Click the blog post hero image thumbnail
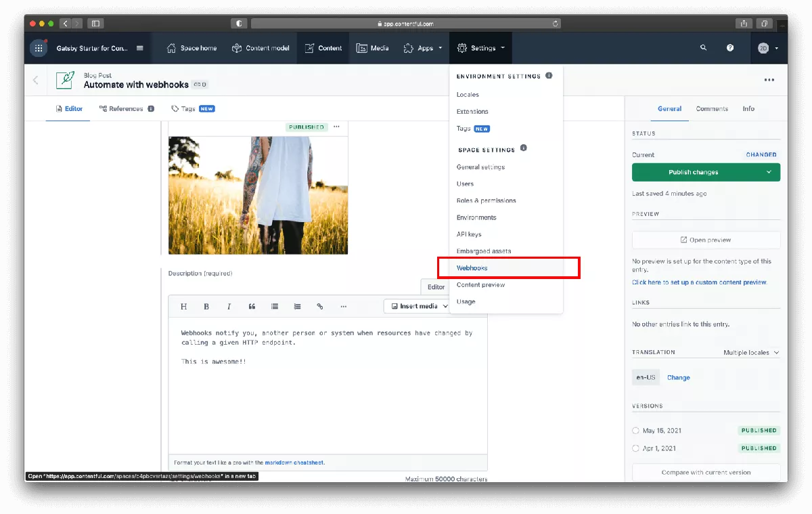Viewport: 812px width, 514px height. click(x=258, y=195)
